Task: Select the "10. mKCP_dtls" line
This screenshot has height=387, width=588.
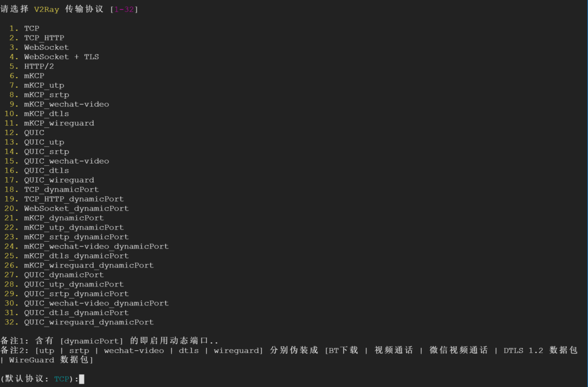Action: point(37,114)
